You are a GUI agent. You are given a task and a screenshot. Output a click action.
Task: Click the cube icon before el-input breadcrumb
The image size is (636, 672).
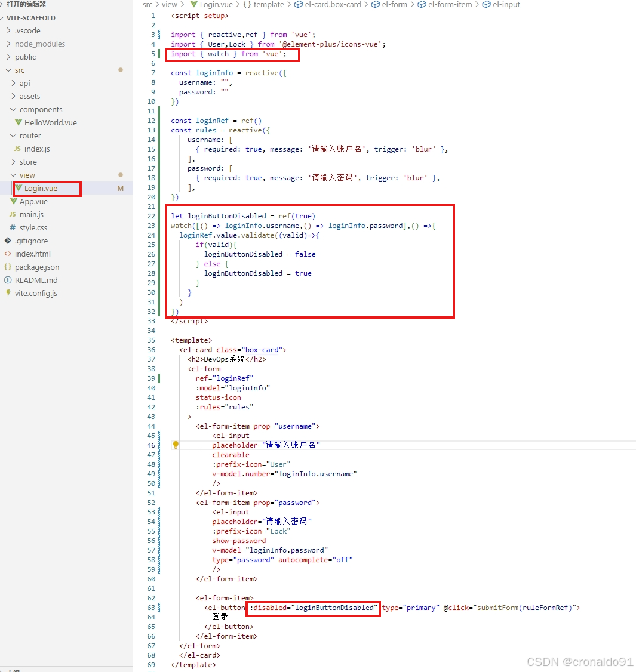(x=486, y=4)
